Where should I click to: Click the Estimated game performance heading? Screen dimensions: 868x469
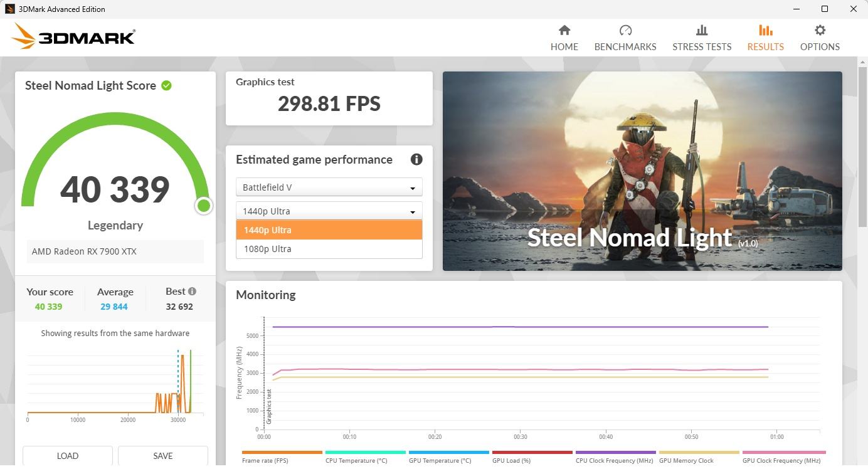pos(314,159)
